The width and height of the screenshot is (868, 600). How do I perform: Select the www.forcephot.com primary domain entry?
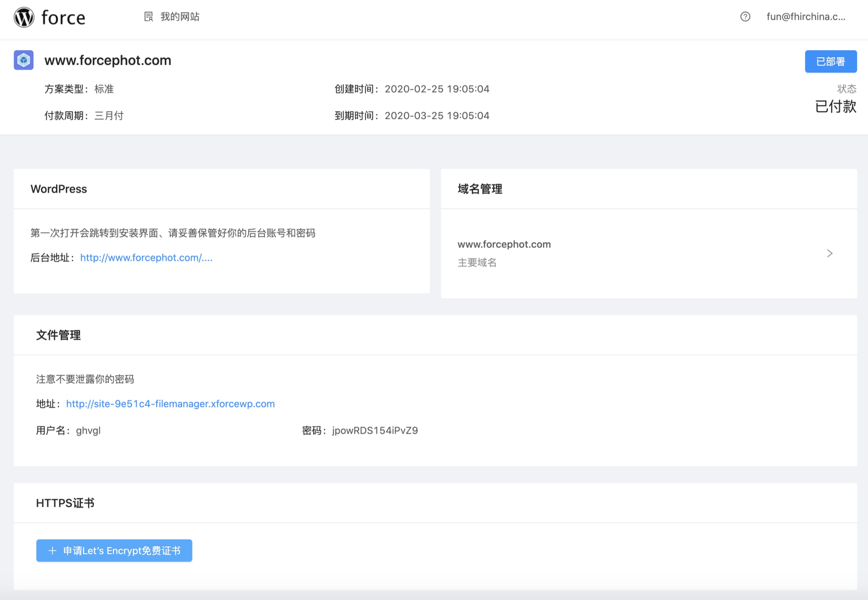[x=504, y=245]
